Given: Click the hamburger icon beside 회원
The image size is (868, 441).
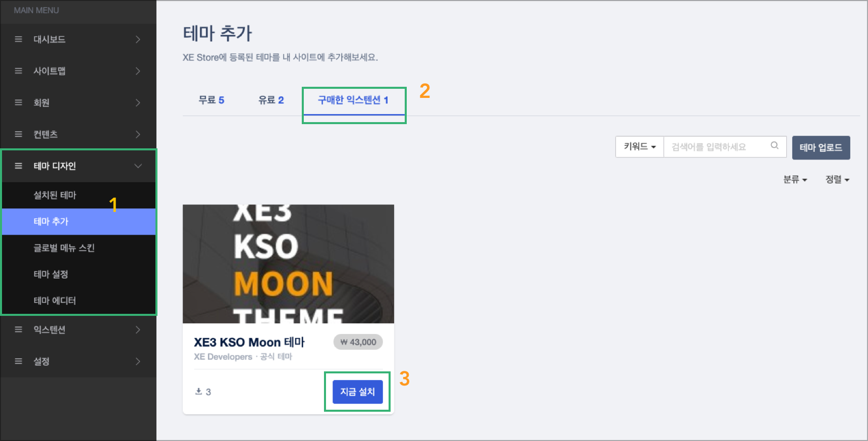Looking at the screenshot, I should pyautogui.click(x=19, y=102).
